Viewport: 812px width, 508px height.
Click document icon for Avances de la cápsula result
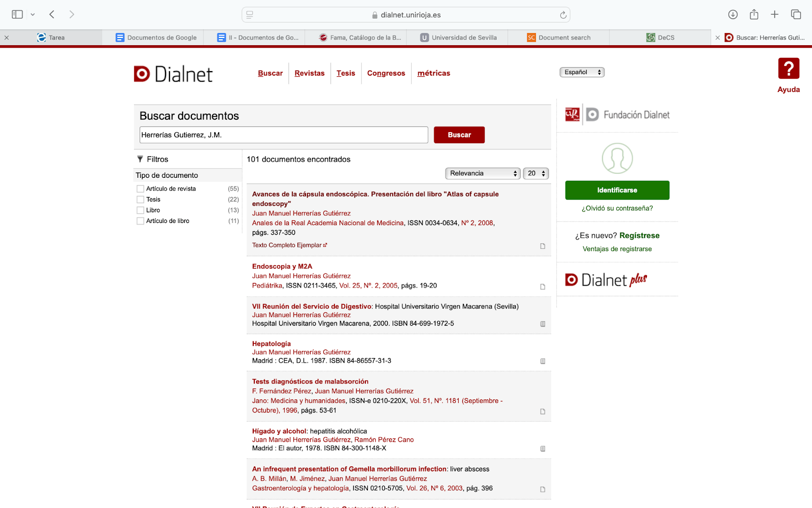(543, 246)
